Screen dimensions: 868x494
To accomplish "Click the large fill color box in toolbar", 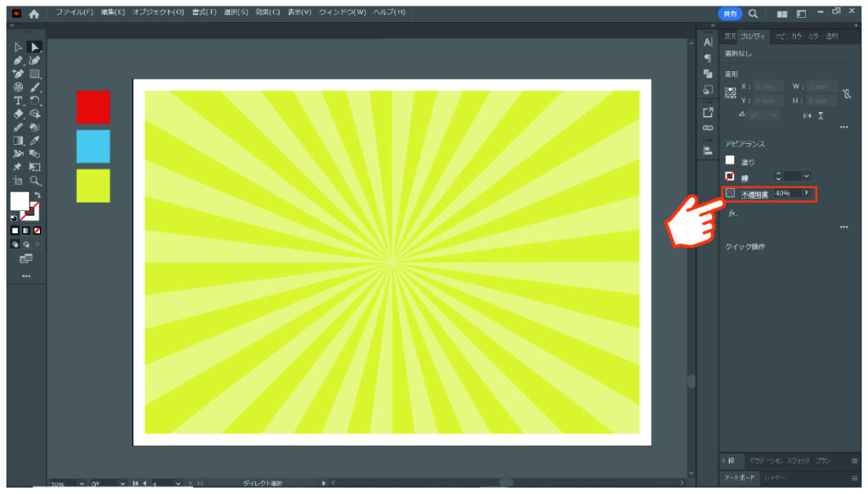I will coord(19,202).
